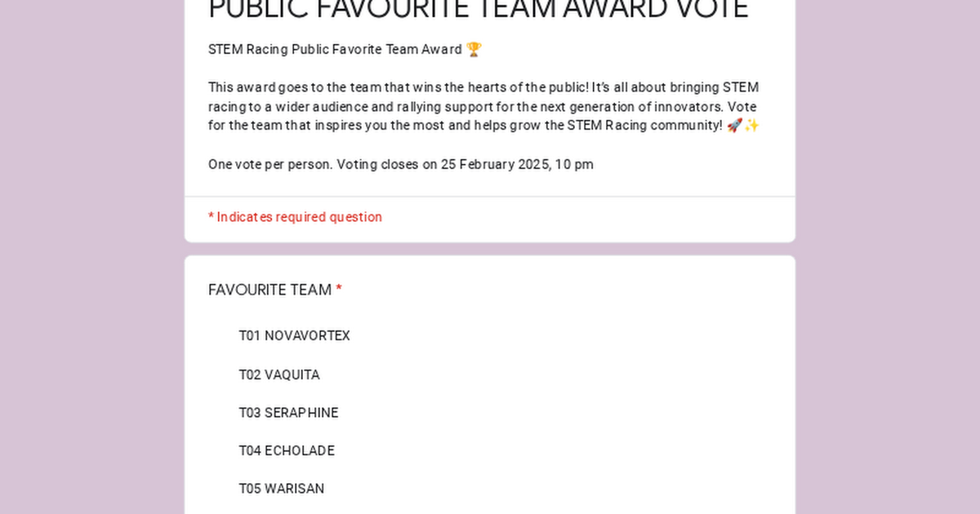Pick the T03 SERAPHINE option
This screenshot has height=514, width=980.
(288, 413)
